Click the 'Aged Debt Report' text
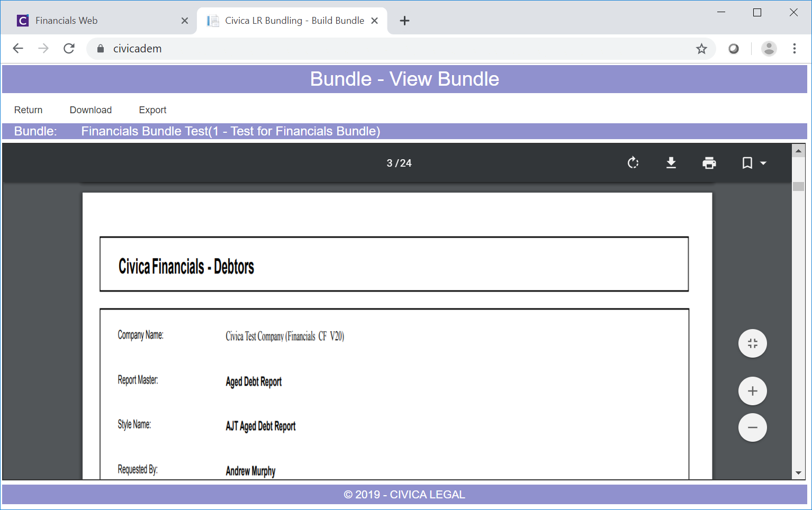The image size is (812, 510). coord(254,381)
